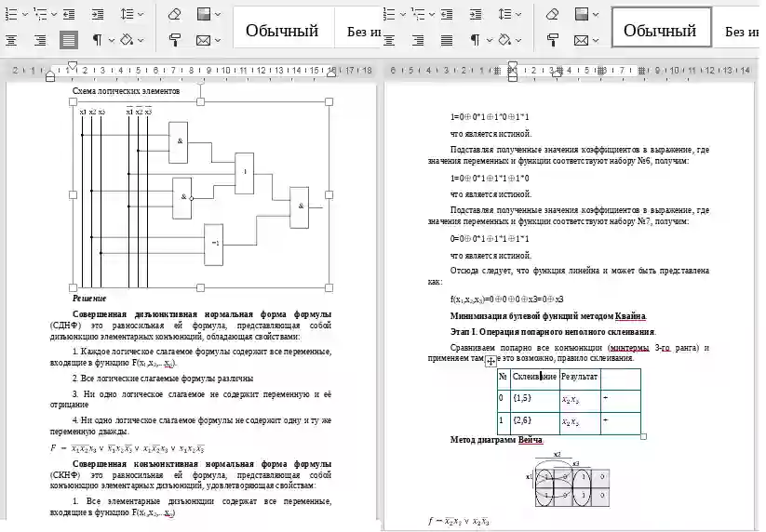Toggle paragraph marks (¶) in left window

pos(97,40)
